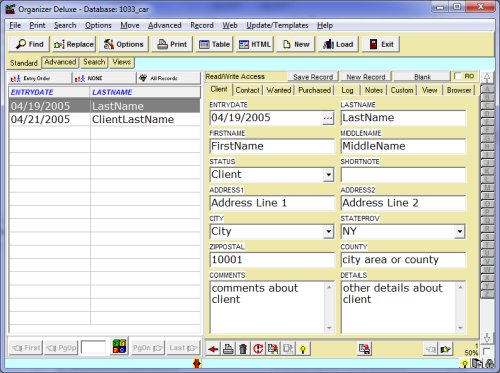Viewport: 500px width, 373px height.
Task: Click the COMMENTS box scroll-down arrow
Action: tap(329, 328)
